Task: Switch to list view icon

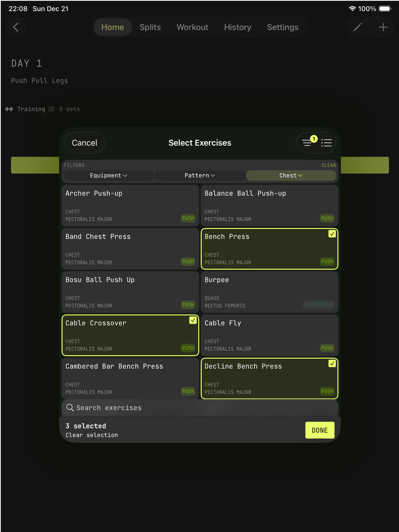Action: (x=326, y=143)
